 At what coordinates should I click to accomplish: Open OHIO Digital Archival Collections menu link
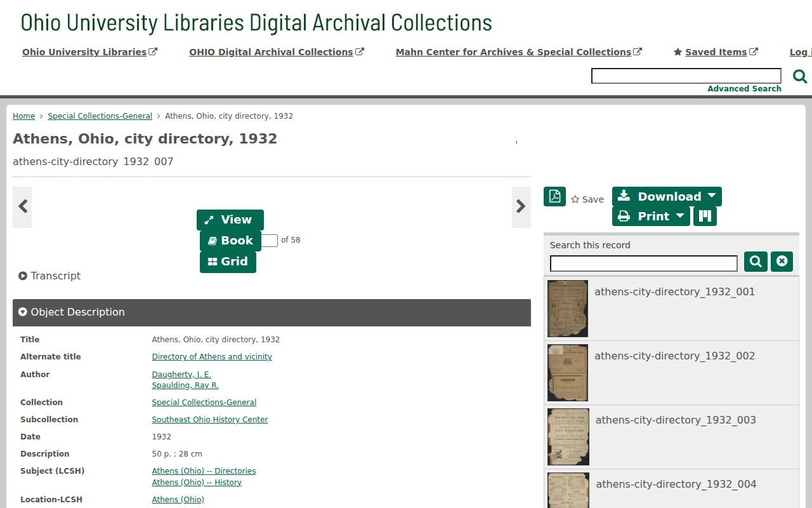pyautogui.click(x=277, y=52)
